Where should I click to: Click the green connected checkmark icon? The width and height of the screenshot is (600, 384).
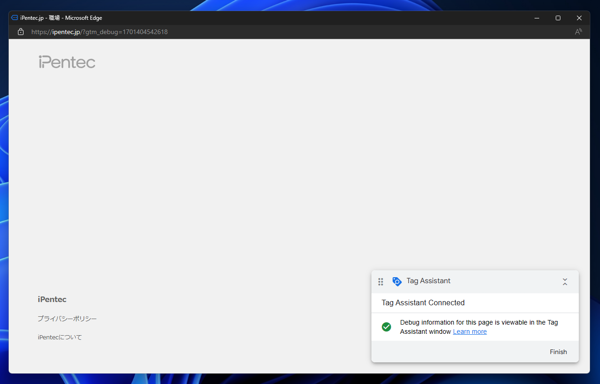point(386,327)
